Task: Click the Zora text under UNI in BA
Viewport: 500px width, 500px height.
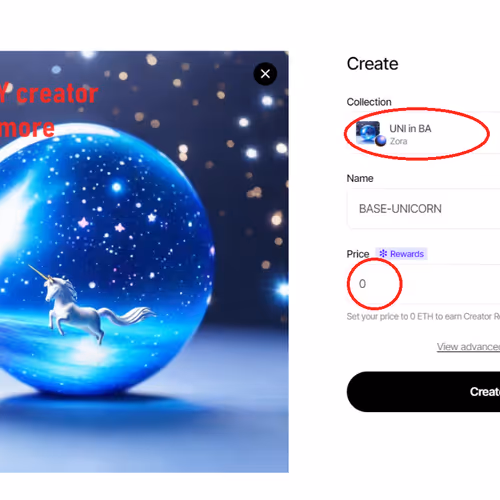Action: click(399, 141)
